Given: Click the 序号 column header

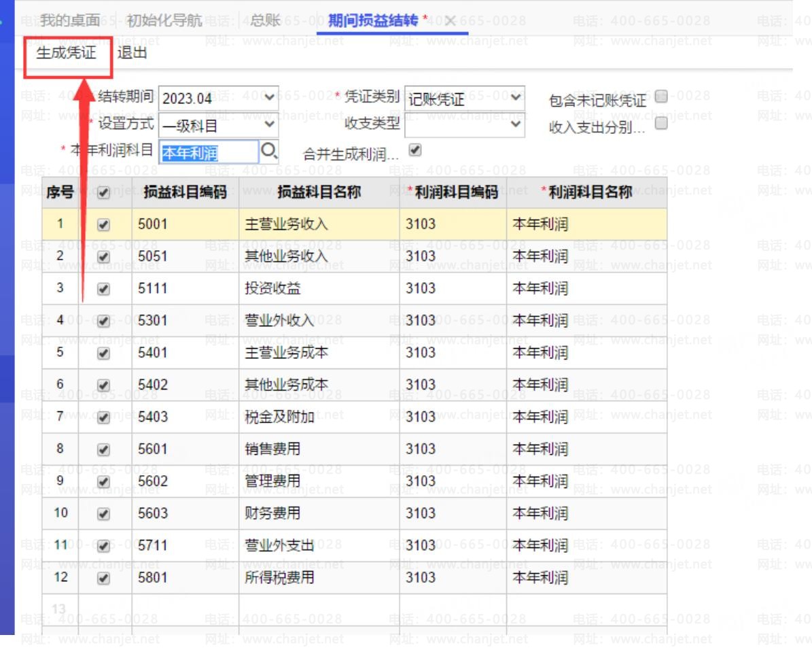Looking at the screenshot, I should coord(60,192).
